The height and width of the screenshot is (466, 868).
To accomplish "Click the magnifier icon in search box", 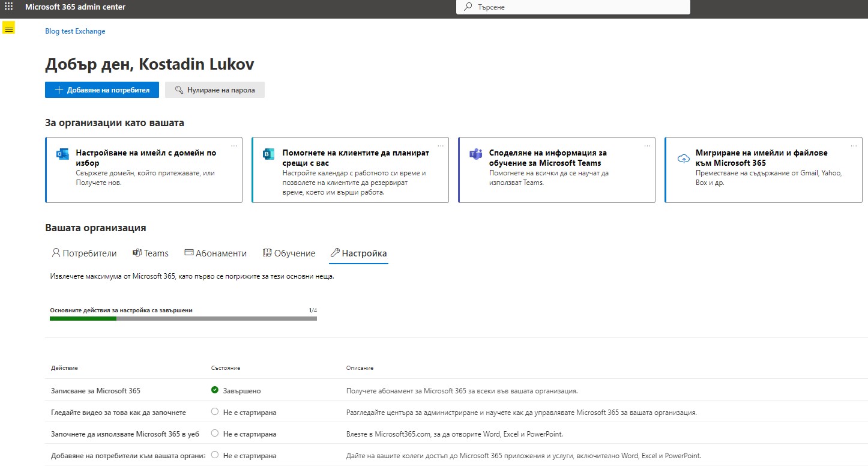I will [468, 7].
